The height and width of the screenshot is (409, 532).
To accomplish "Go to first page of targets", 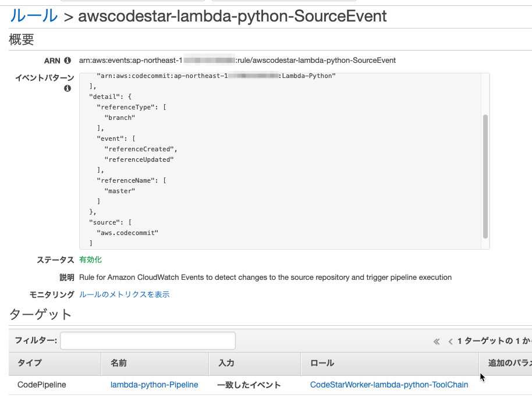I will (x=437, y=342).
